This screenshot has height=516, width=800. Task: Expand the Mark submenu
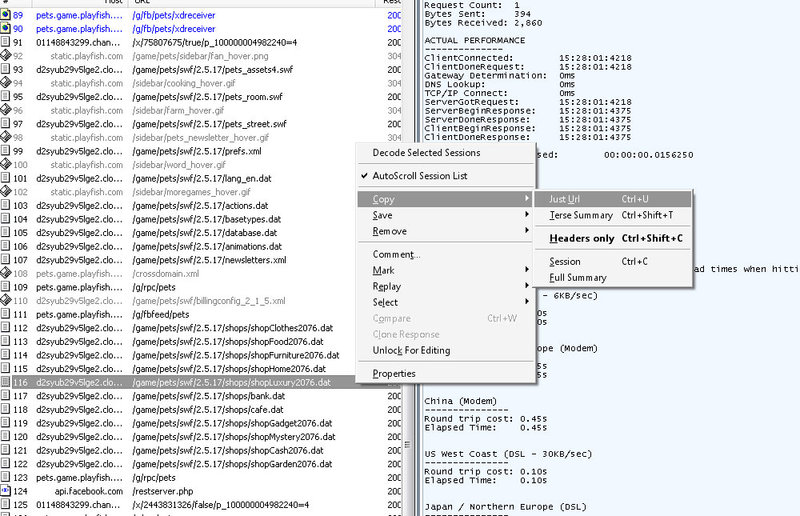pyautogui.click(x=446, y=270)
